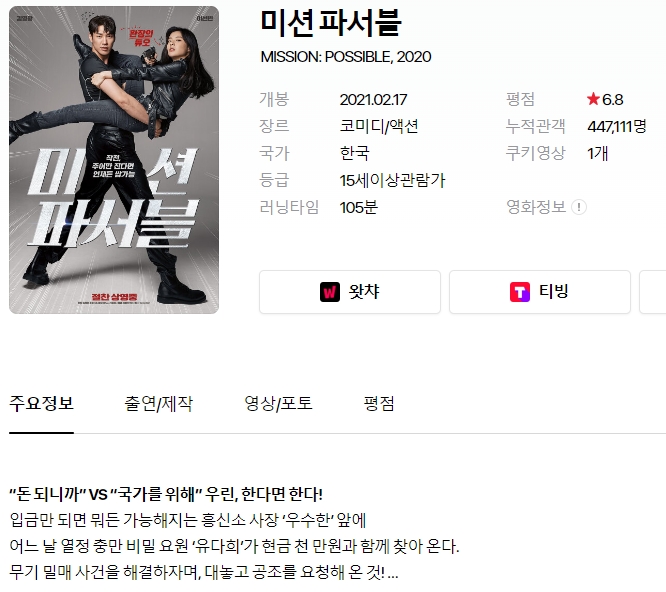Select the 영상/포토 tab
Screen dimensions: 666x592
coord(278,403)
